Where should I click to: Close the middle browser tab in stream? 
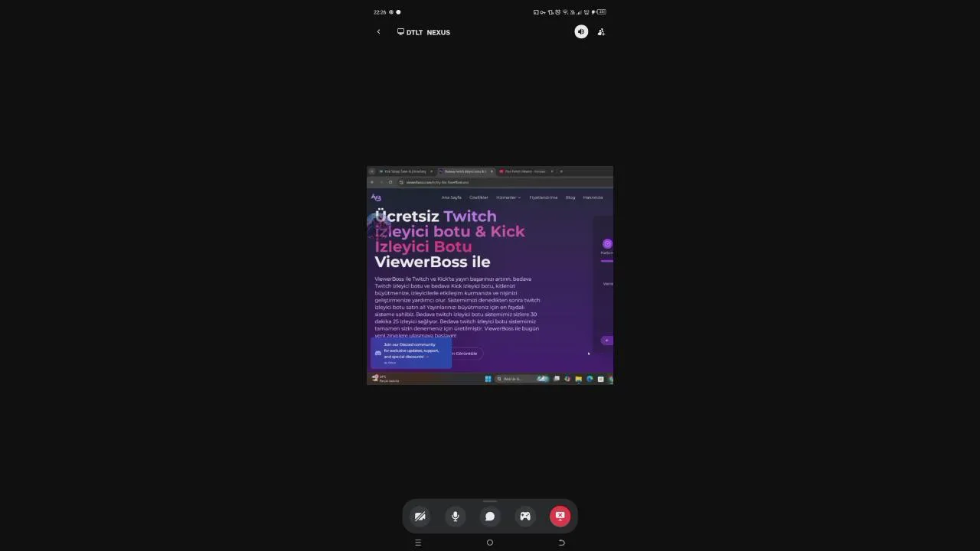pos(492,171)
